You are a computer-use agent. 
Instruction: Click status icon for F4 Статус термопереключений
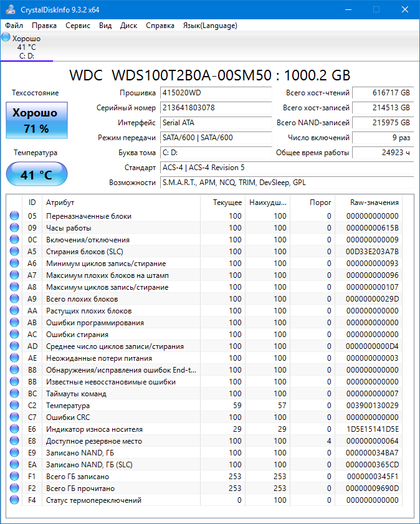[14, 500]
